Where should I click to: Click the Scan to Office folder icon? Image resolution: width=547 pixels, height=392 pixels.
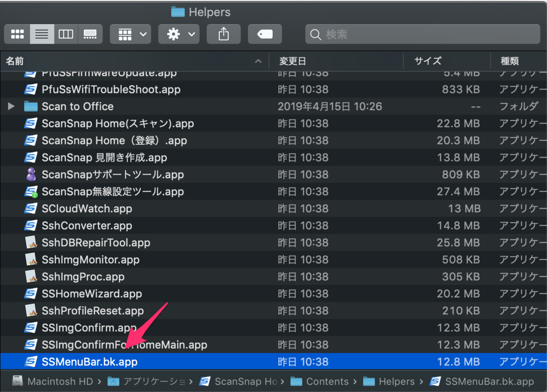pos(31,107)
